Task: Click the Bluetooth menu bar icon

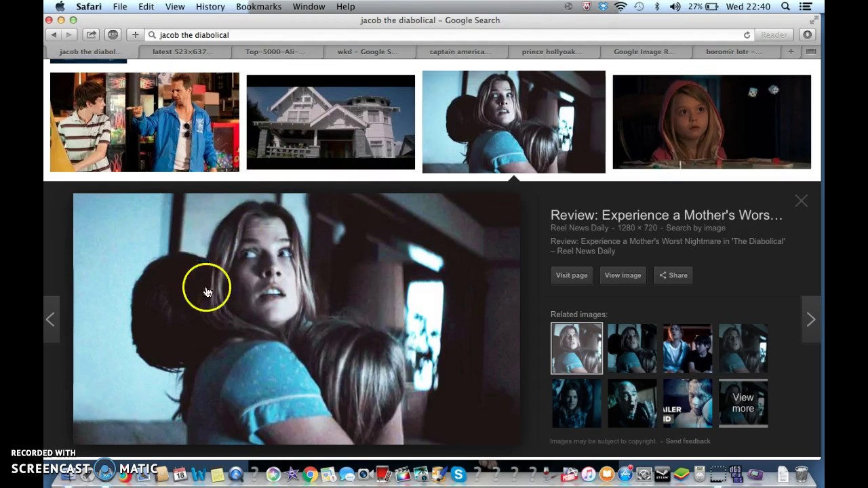Action: [x=657, y=7]
